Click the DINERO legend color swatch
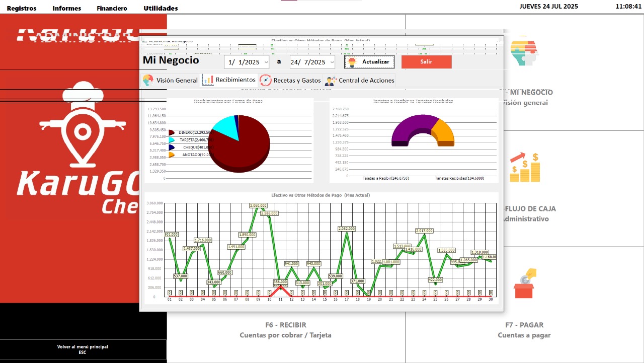This screenshot has height=363, width=644. [172, 132]
